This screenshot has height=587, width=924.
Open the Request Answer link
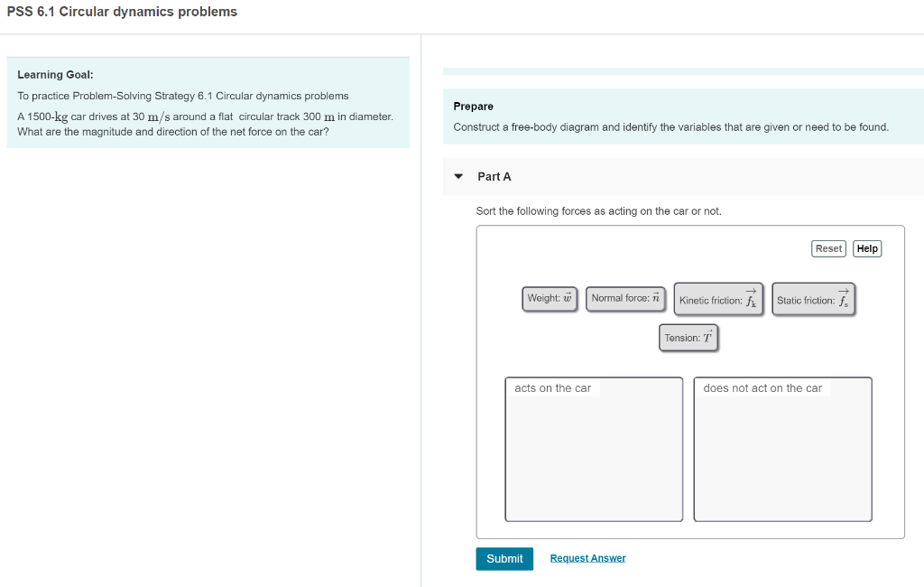click(x=587, y=557)
